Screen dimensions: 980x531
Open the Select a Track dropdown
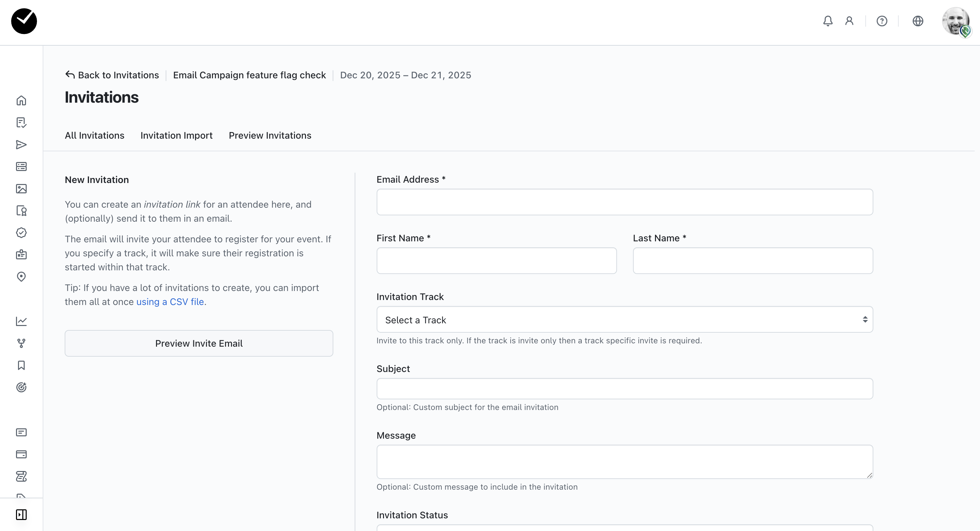[x=624, y=320]
